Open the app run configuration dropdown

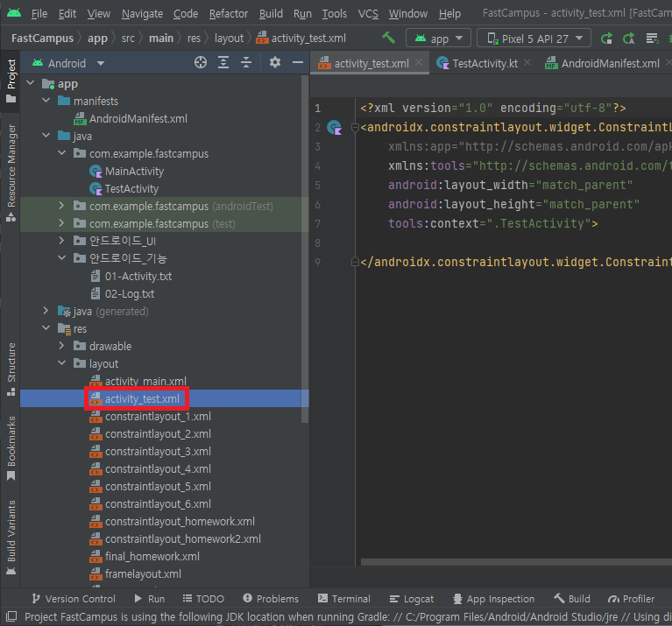438,39
